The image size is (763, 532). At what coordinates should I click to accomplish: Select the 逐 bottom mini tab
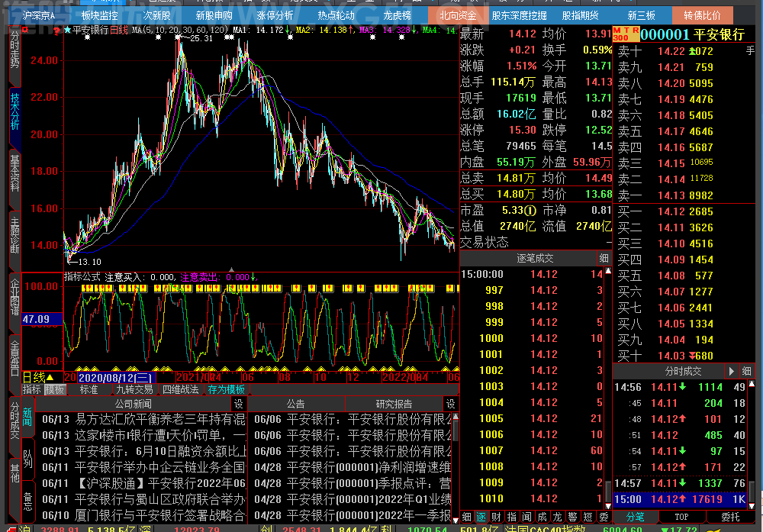tap(481, 517)
